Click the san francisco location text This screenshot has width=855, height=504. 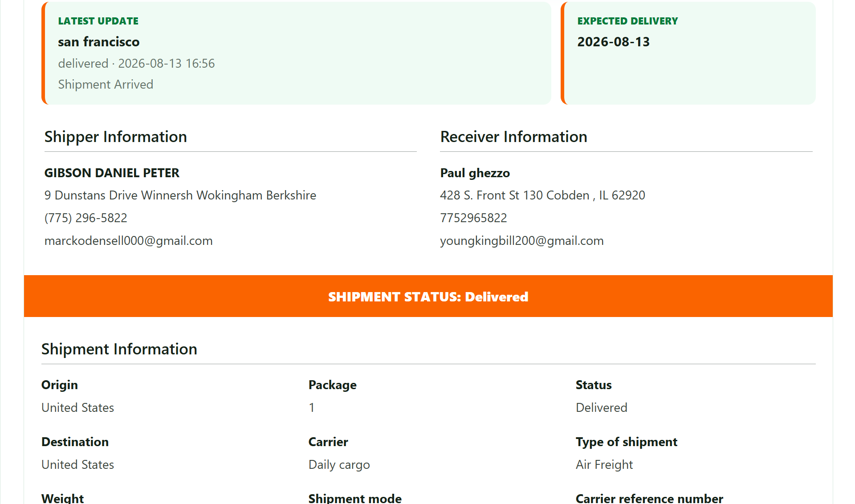(99, 42)
